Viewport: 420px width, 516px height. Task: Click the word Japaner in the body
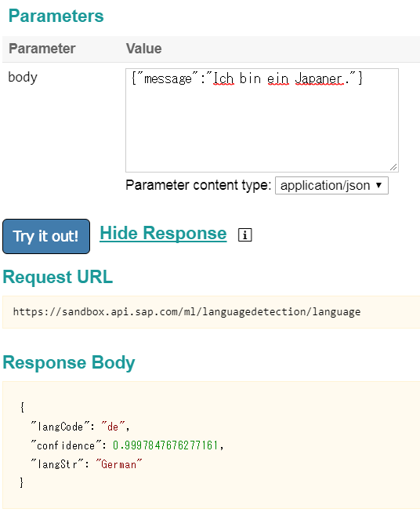(x=319, y=79)
